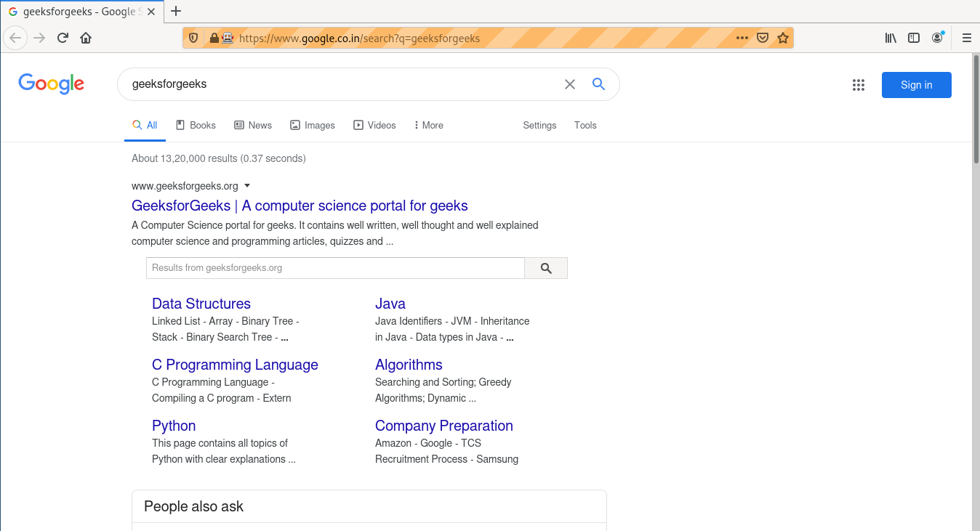Screen dimensions: 980x531
Task: Focus the Results from geeksforgeeks.org field
Action: (335, 268)
